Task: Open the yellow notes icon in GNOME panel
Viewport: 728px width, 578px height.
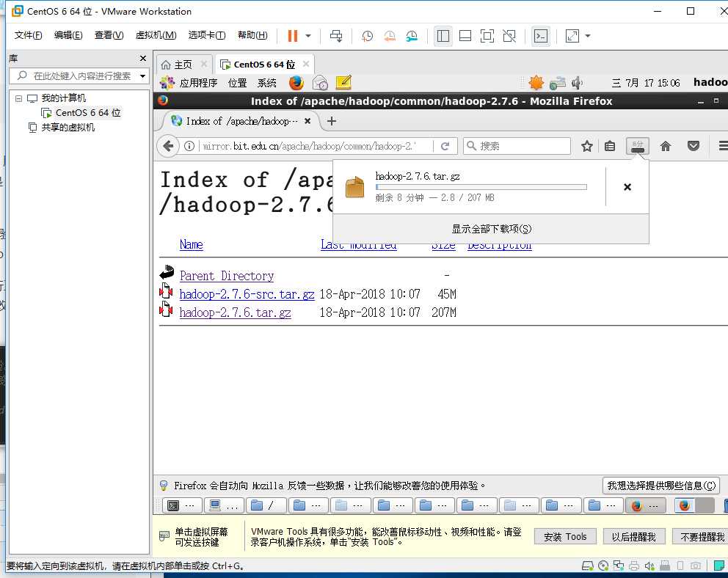Action: point(343,83)
